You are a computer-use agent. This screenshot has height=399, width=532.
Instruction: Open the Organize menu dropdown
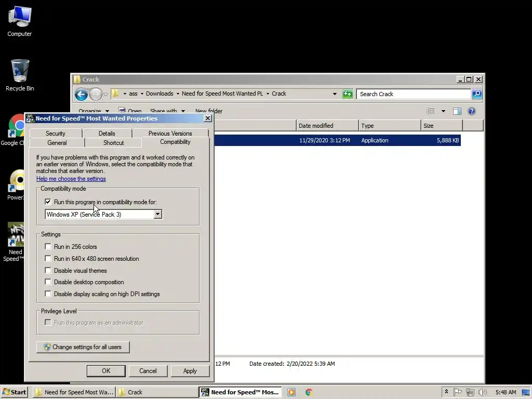coord(94,111)
